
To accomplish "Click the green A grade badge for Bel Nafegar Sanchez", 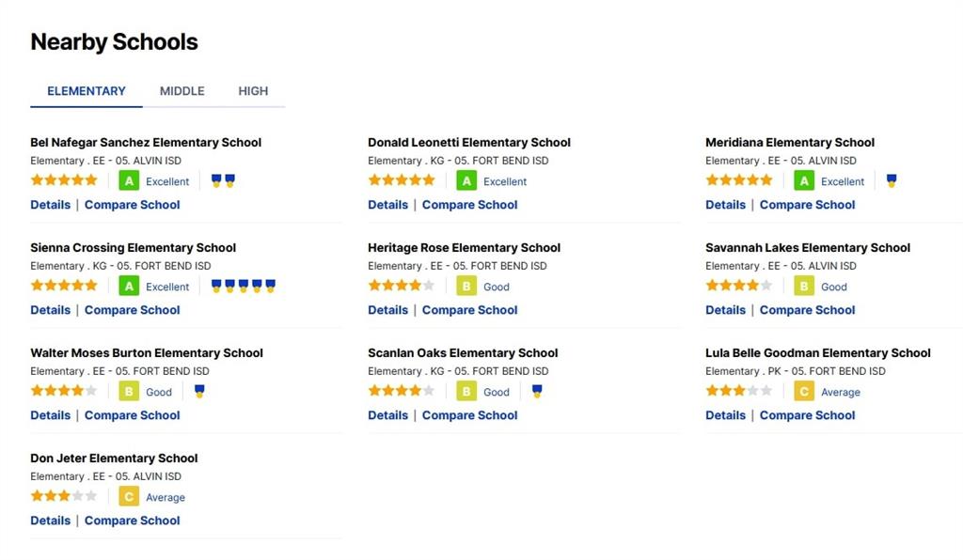I will pyautogui.click(x=129, y=181).
